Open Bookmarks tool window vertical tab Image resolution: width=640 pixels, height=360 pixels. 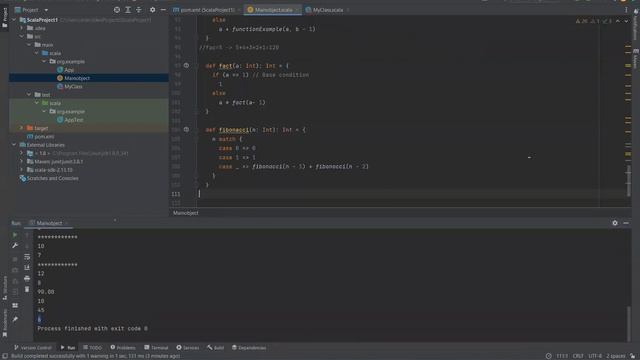click(x=4, y=323)
